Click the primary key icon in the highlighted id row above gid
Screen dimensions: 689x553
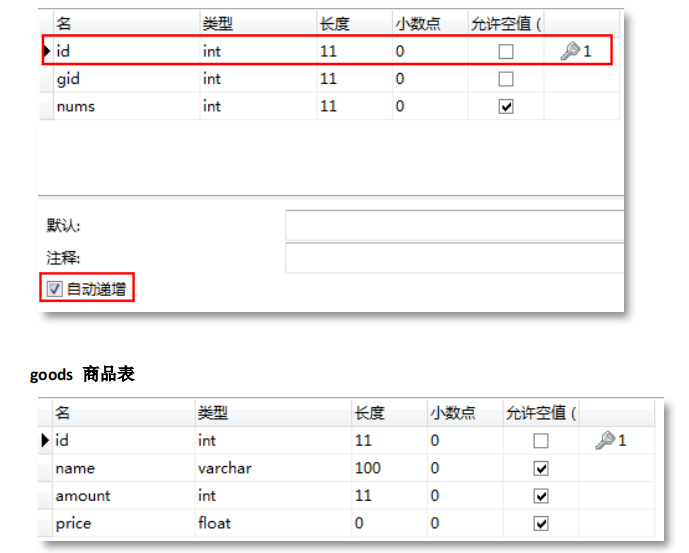point(570,51)
